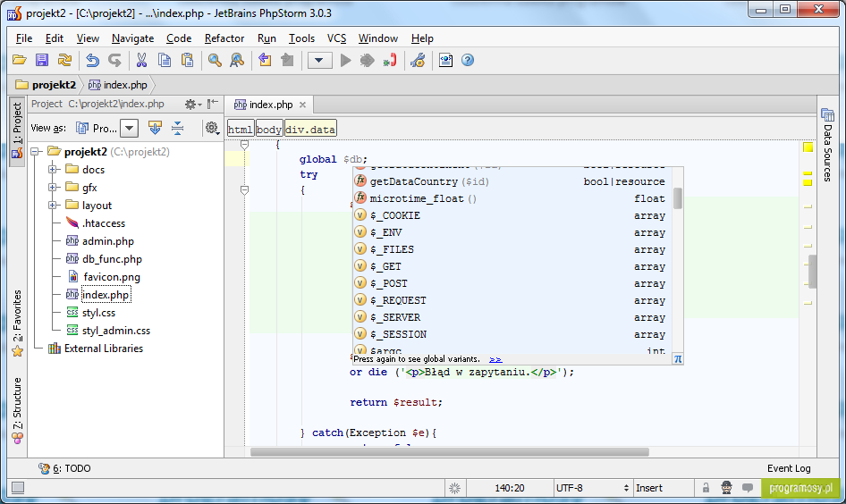Close the index.php editor tab

tap(302, 105)
